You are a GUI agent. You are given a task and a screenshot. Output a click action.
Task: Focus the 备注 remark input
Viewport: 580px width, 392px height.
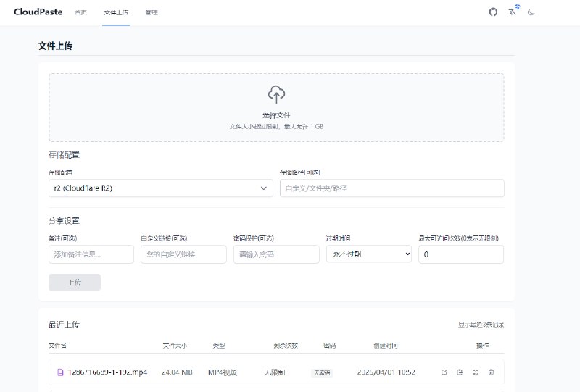click(91, 254)
